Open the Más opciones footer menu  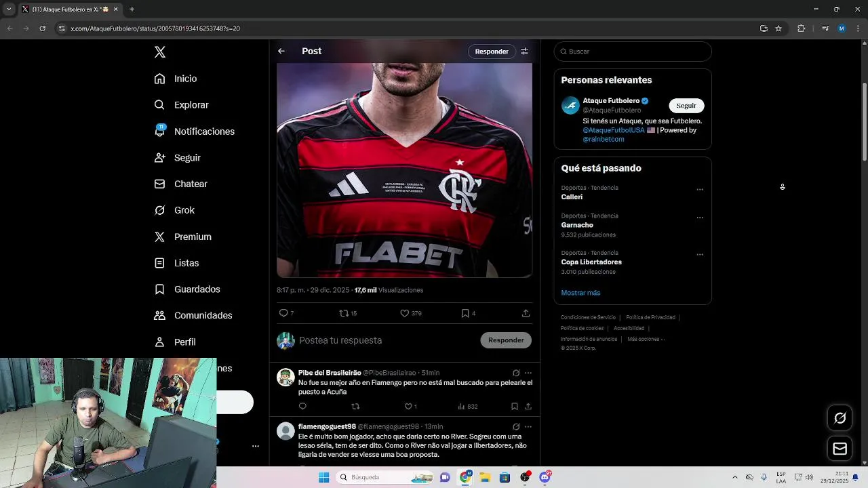(x=646, y=339)
